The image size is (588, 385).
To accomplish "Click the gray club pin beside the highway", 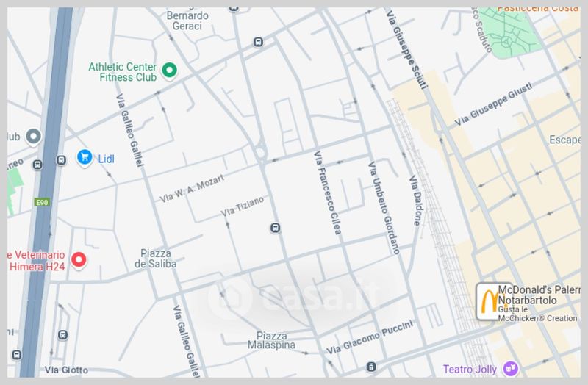I will [x=33, y=137].
